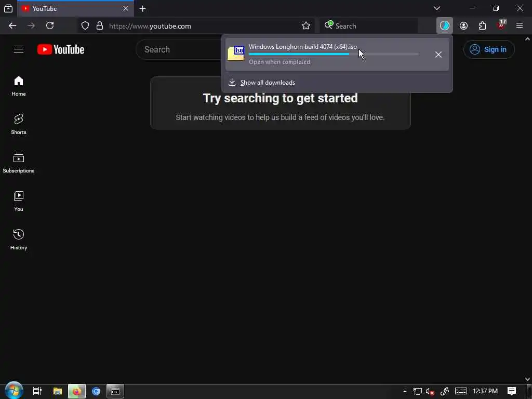
Task: Open File Explorer from the taskbar
Action: [x=58, y=391]
